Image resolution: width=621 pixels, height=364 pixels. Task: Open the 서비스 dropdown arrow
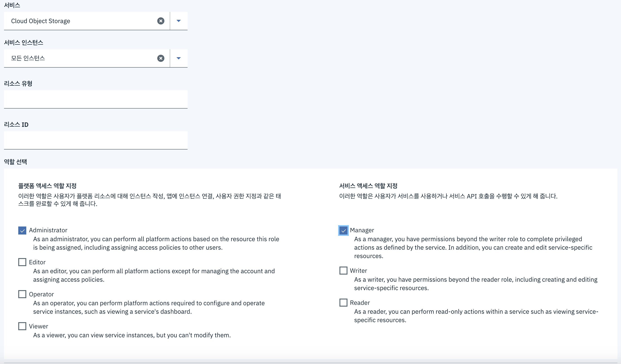click(179, 21)
